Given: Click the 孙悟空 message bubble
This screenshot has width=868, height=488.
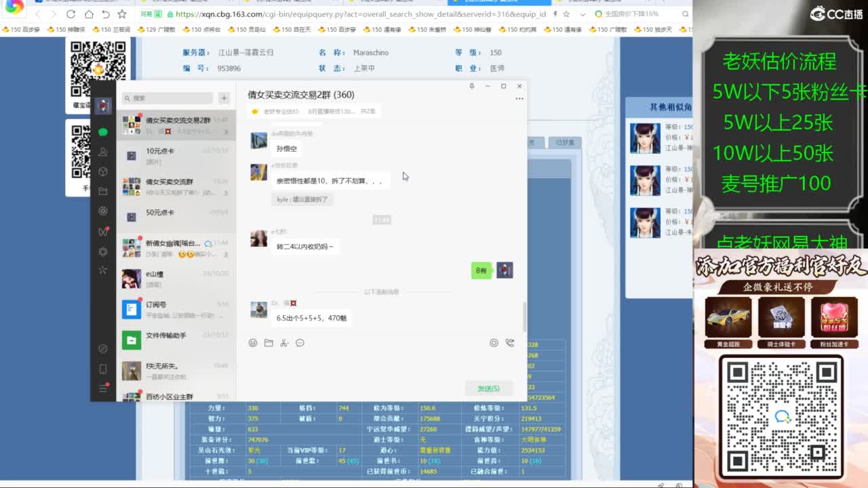Looking at the screenshot, I should coord(286,148).
